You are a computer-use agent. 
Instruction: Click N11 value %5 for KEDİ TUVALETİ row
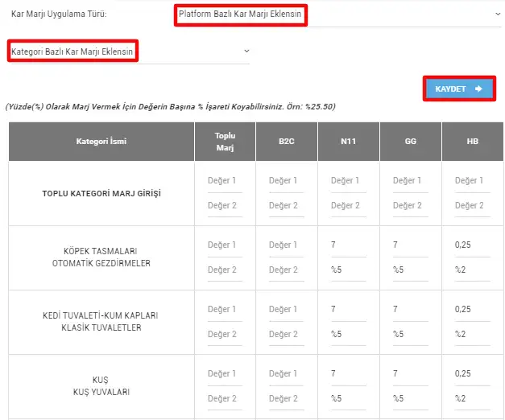pyautogui.click(x=349, y=335)
